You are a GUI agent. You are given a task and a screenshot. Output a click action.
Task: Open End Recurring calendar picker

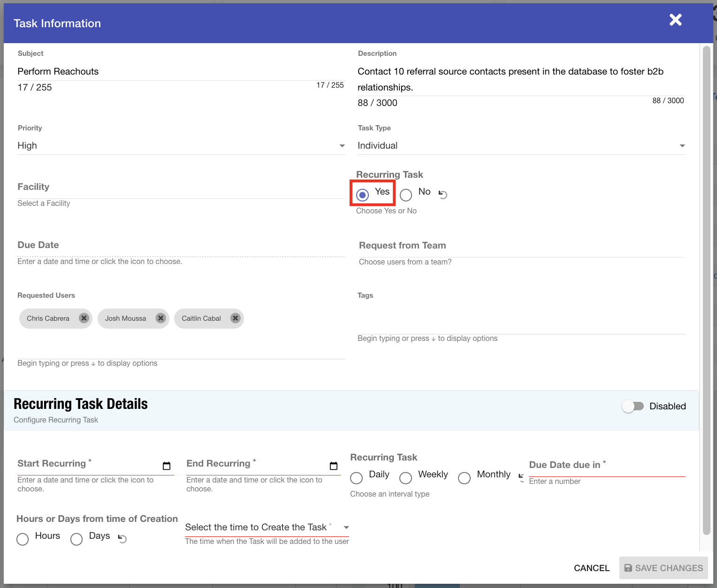coord(334,466)
